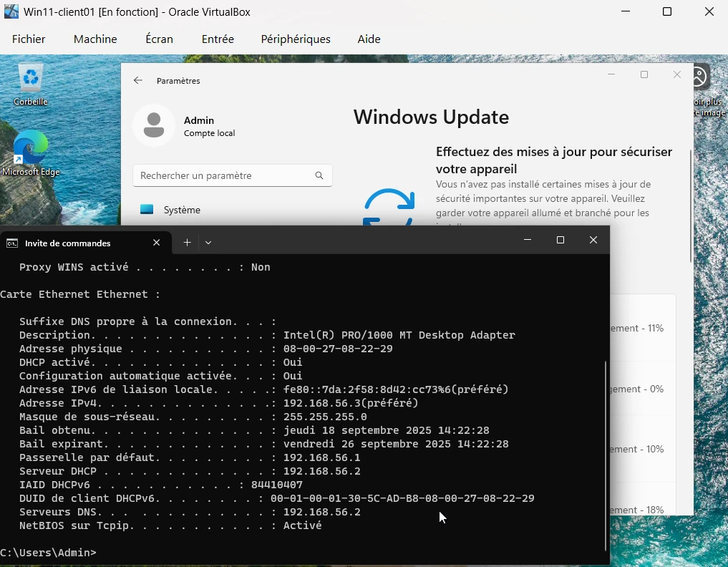The height and width of the screenshot is (567, 728).
Task: Click the Rechercher un paramètre field
Action: [232, 175]
